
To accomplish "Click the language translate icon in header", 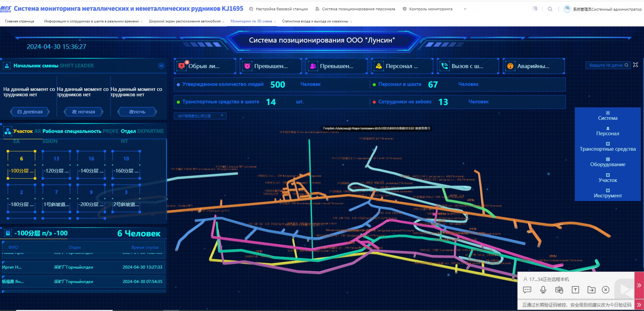I will (535, 9).
